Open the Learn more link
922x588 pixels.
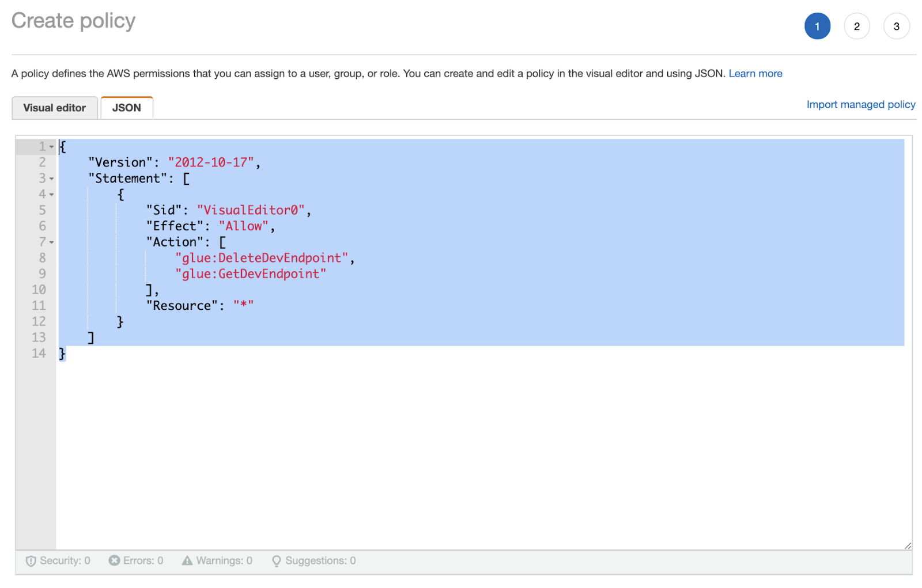[x=755, y=74]
